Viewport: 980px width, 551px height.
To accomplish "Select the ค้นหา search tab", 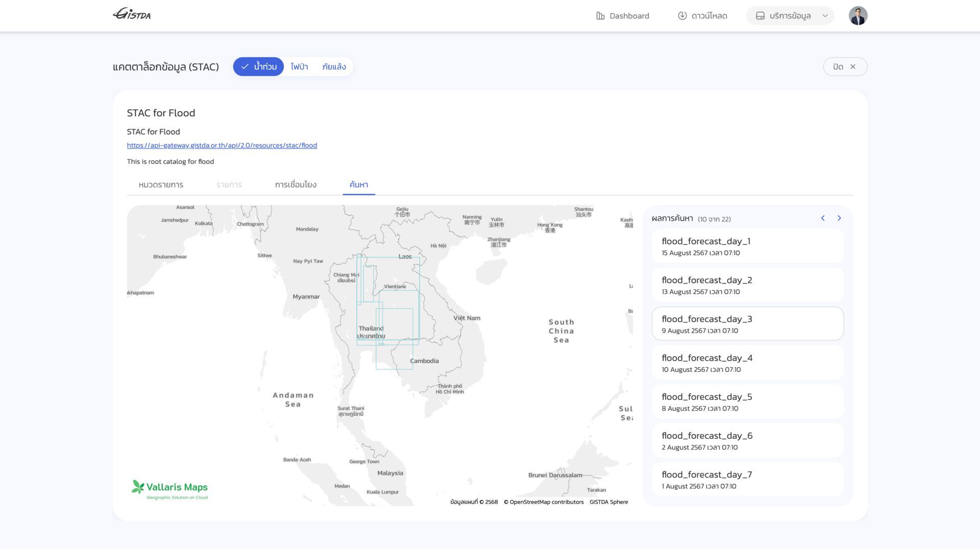I will tap(358, 185).
